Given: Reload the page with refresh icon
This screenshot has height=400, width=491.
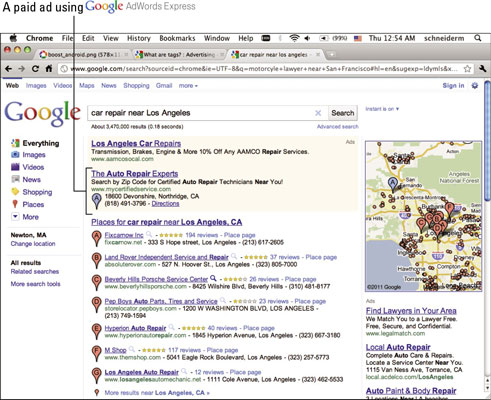Looking at the screenshot, I should pyautogui.click(x=35, y=69).
